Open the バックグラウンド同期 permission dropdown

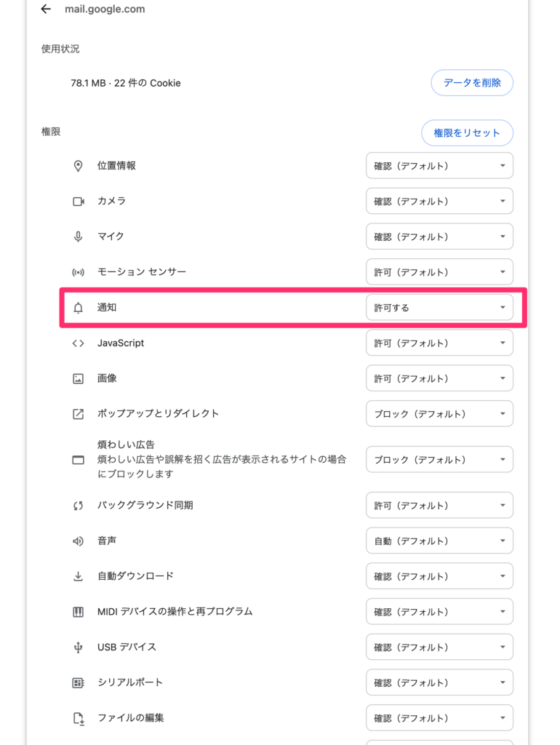(439, 505)
